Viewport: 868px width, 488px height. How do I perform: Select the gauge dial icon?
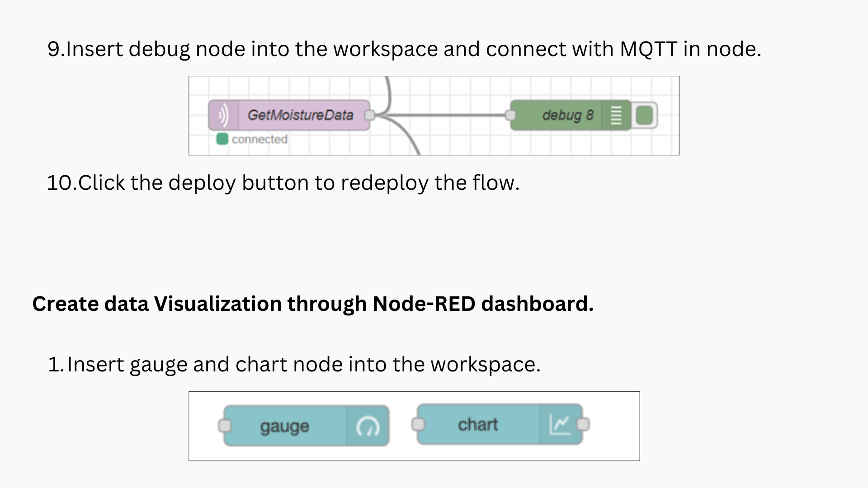pos(368,425)
